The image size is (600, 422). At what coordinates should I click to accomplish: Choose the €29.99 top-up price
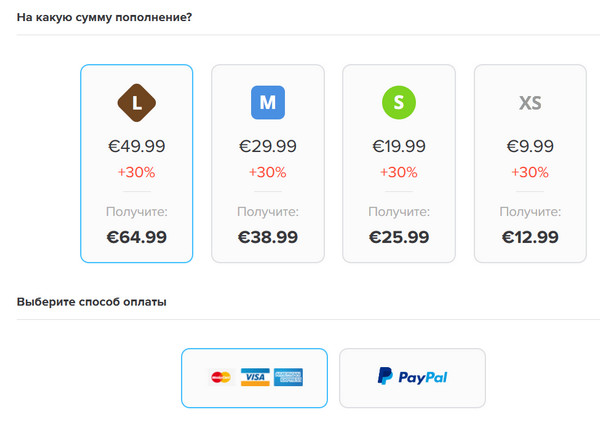click(x=268, y=146)
